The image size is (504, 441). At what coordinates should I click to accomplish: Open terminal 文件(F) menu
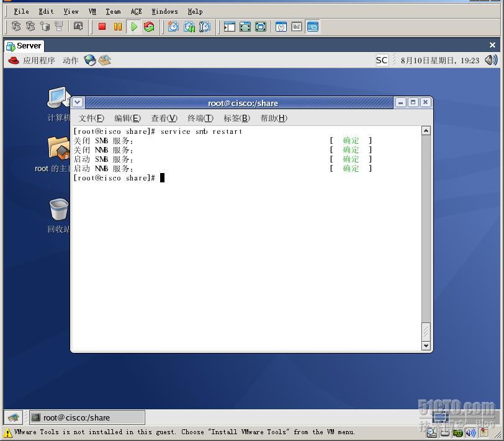click(x=91, y=118)
